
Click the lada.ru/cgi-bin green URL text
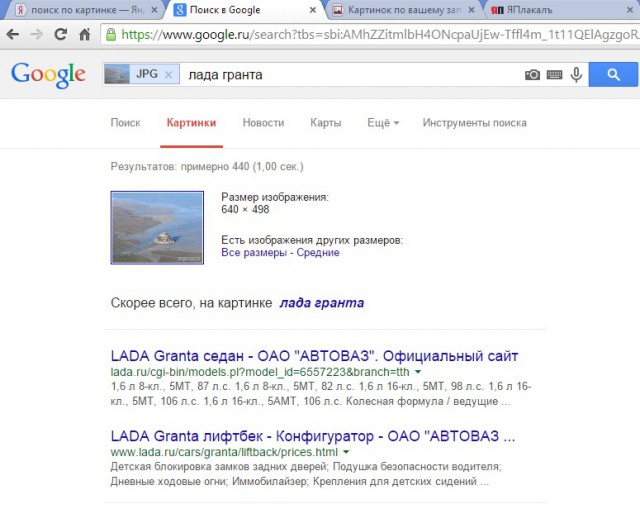(260, 372)
